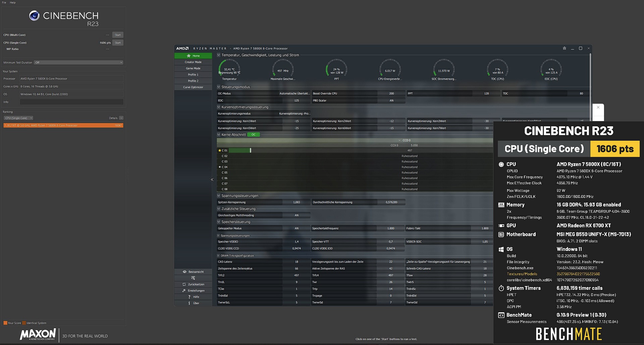This screenshot has width=644, height=345.
Task: Click the Cinebench sphere logo icon
Action: click(34, 16)
